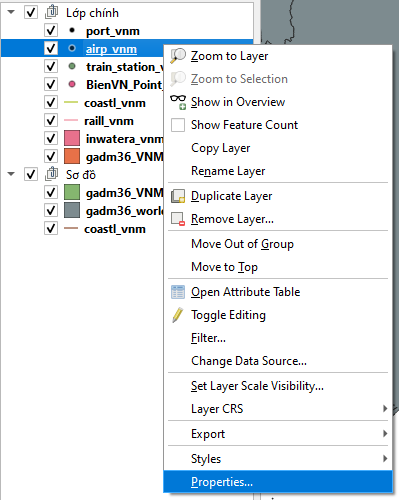Click the port_vnm black point symbol

point(72,30)
